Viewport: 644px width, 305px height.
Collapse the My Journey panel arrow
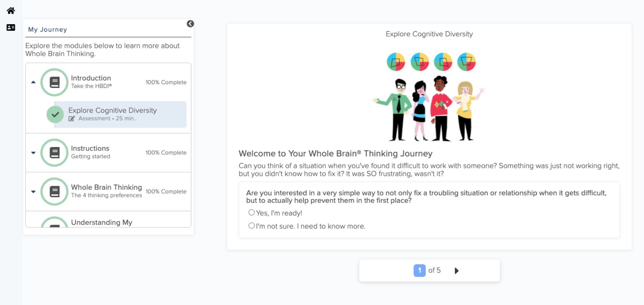click(x=190, y=24)
